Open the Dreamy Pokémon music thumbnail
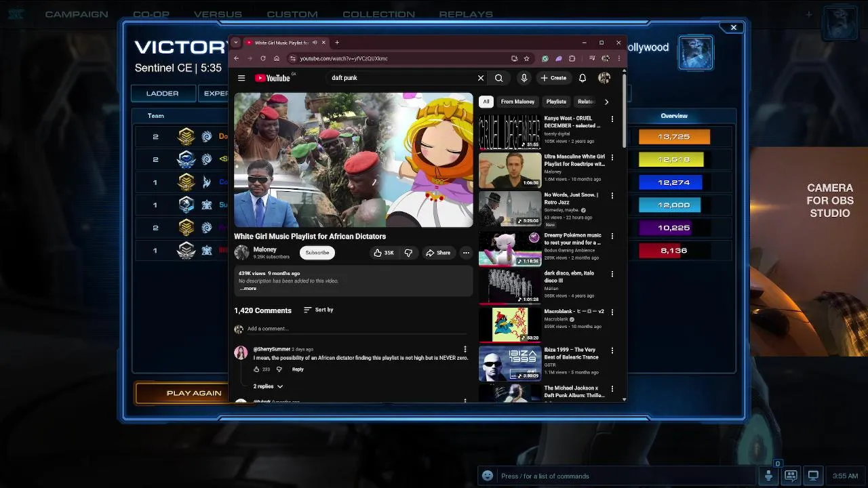Screen dimensions: 868x488 click(510, 249)
